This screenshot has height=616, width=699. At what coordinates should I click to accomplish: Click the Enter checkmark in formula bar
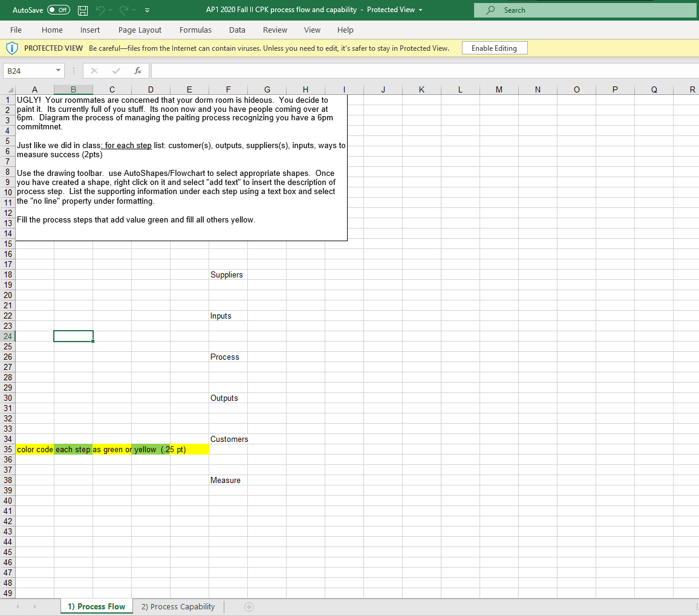[116, 70]
